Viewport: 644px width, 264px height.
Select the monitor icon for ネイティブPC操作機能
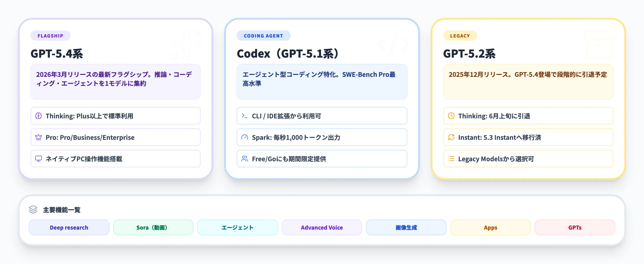point(39,159)
